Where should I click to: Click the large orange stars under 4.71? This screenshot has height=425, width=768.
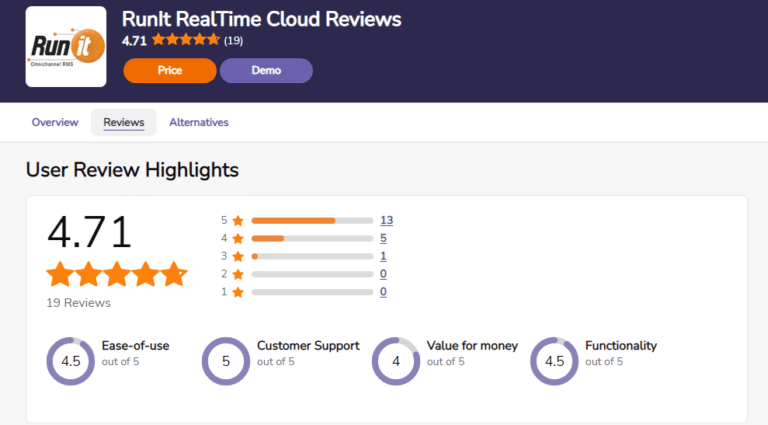pos(116,274)
